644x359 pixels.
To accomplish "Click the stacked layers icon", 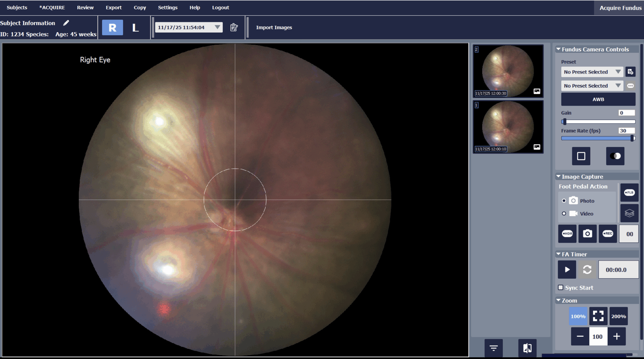I will [x=629, y=213].
